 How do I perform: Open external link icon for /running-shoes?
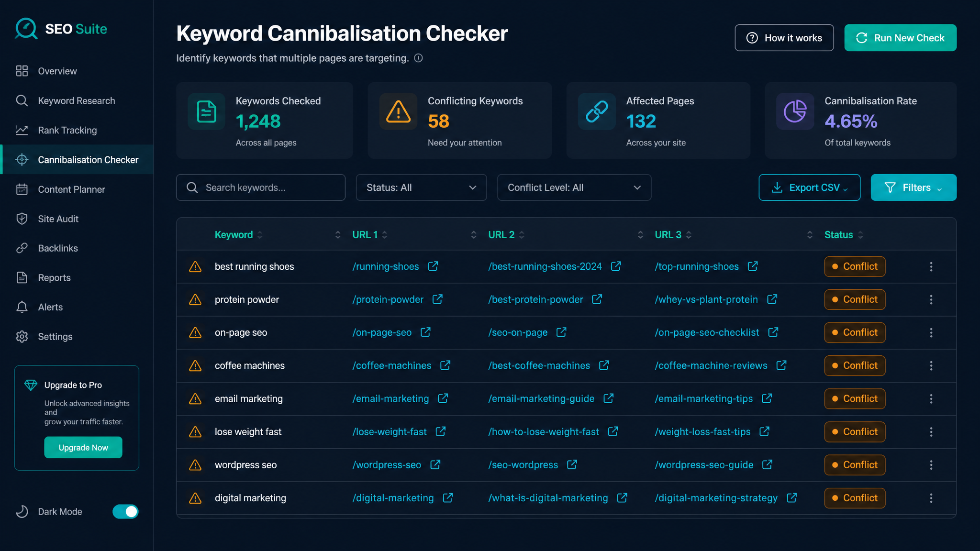point(433,266)
